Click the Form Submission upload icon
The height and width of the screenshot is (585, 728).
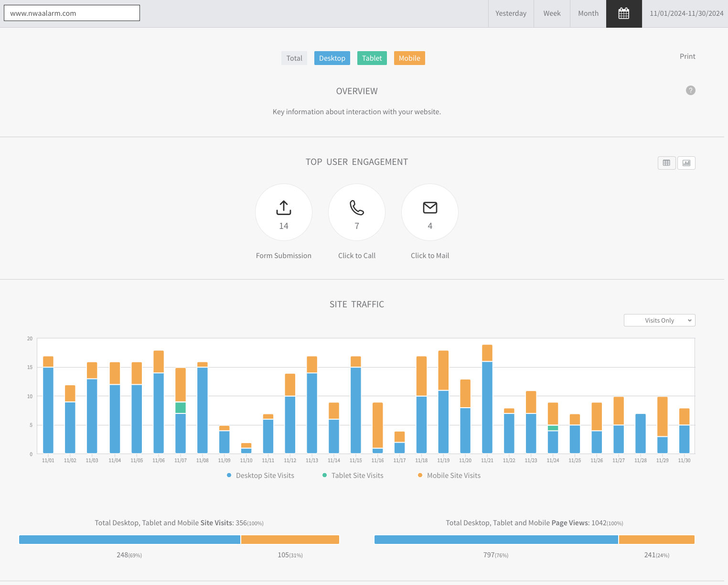point(283,208)
